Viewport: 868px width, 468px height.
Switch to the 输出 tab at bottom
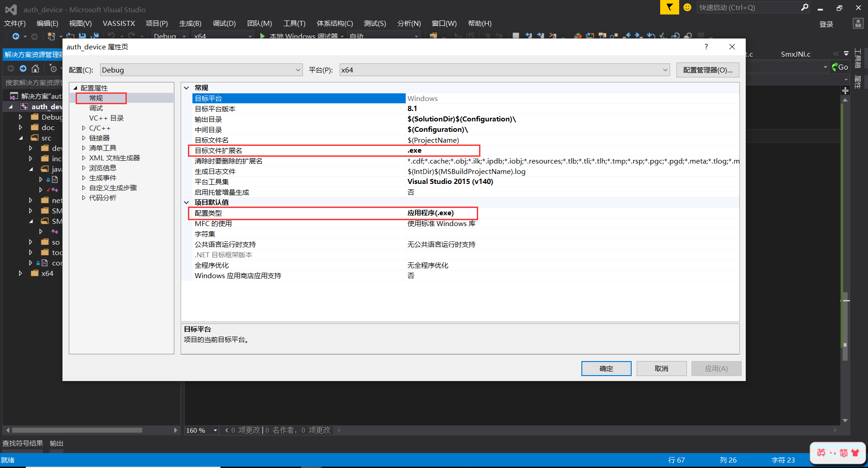click(x=56, y=443)
